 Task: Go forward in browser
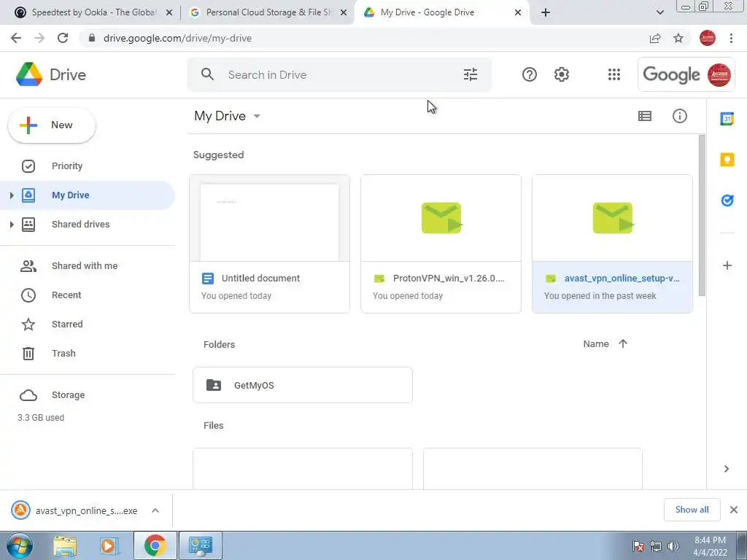click(39, 38)
